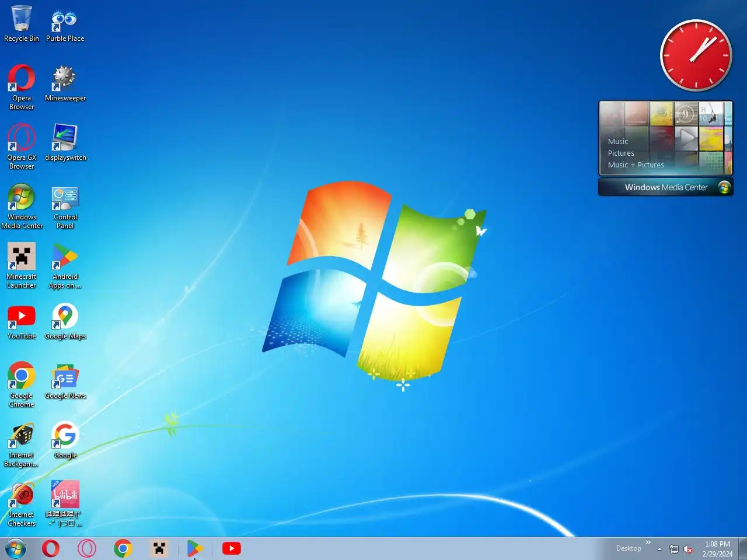Viewport: 747px width, 560px height.
Task: Select Music in Media Center gadget
Action: click(x=618, y=141)
